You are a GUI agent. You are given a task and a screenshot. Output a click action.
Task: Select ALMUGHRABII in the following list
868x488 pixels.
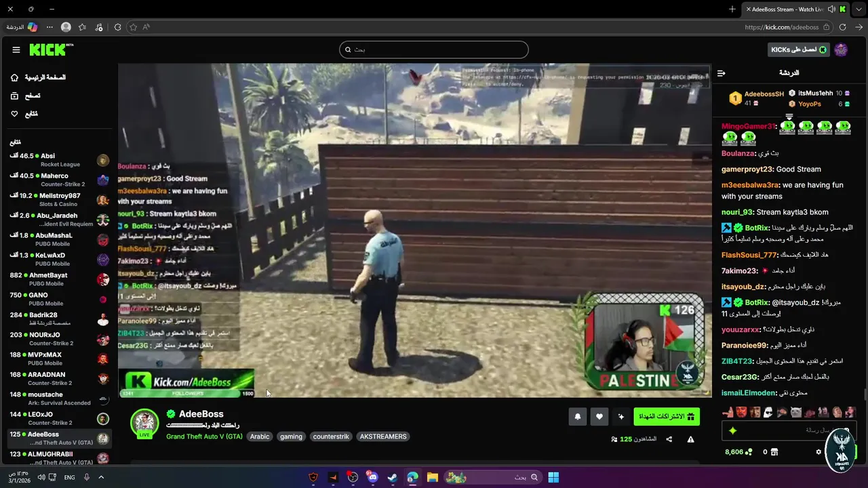click(60, 457)
